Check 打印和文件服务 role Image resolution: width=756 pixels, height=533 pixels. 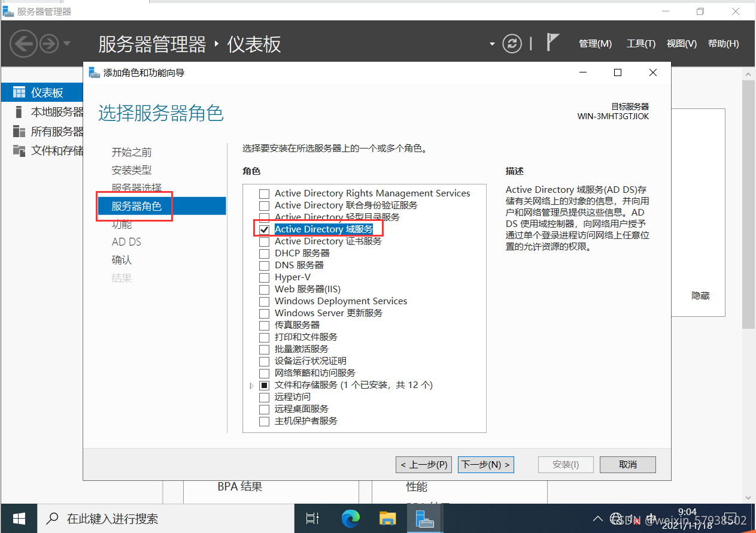click(264, 337)
